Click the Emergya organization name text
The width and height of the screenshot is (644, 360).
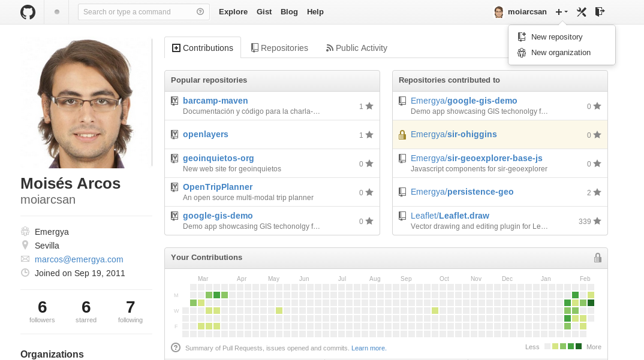(x=52, y=232)
